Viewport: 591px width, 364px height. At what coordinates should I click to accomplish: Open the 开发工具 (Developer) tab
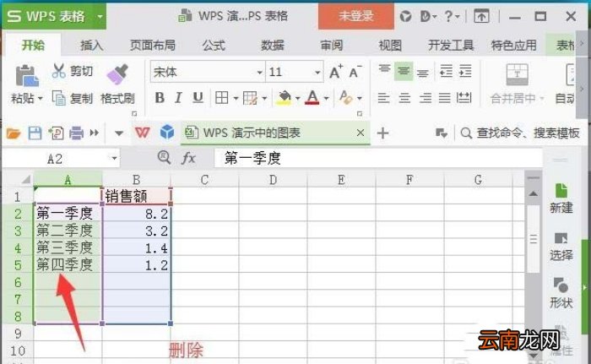tap(451, 46)
